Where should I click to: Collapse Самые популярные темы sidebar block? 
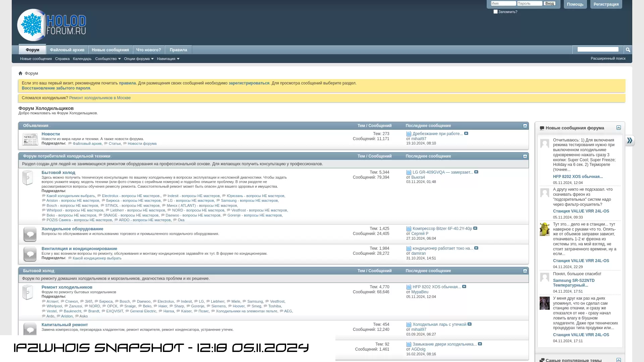[x=619, y=360]
